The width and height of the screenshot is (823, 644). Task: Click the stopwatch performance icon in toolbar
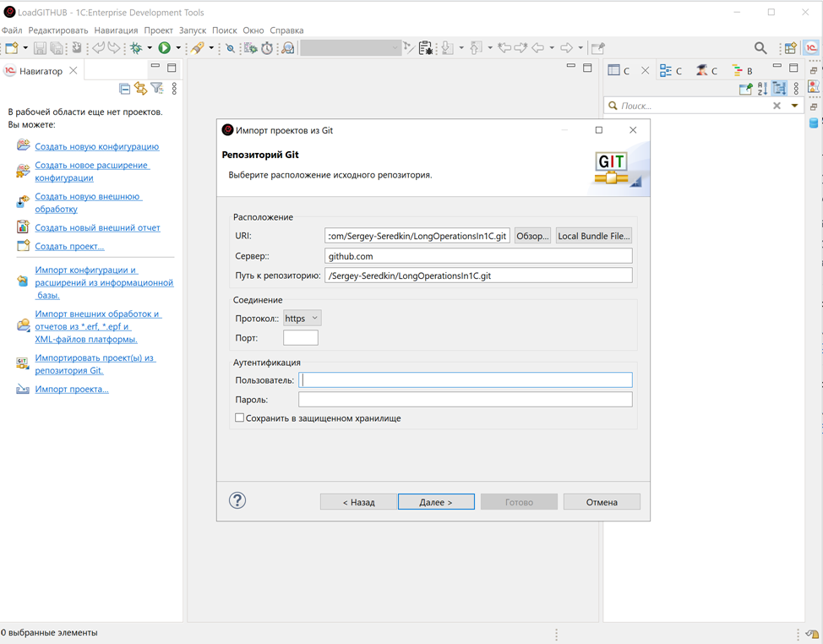click(x=267, y=48)
